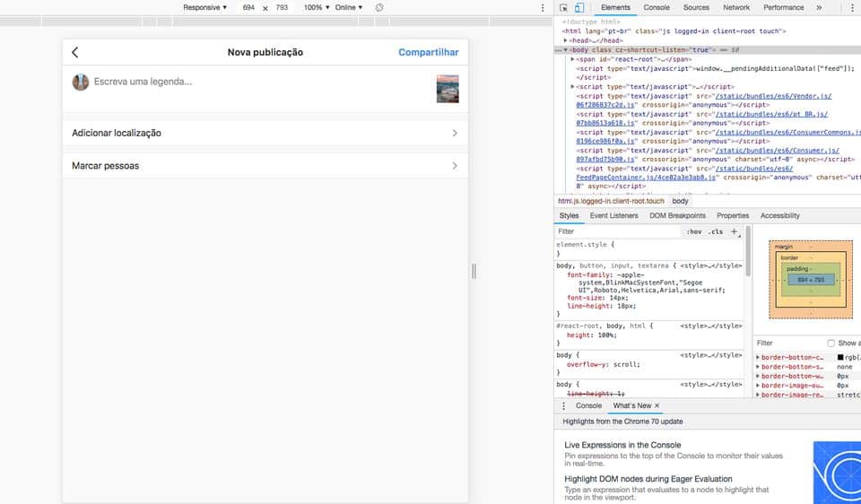Click the computed styles Filter input
Screen dimensions: 861x504
[788, 343]
